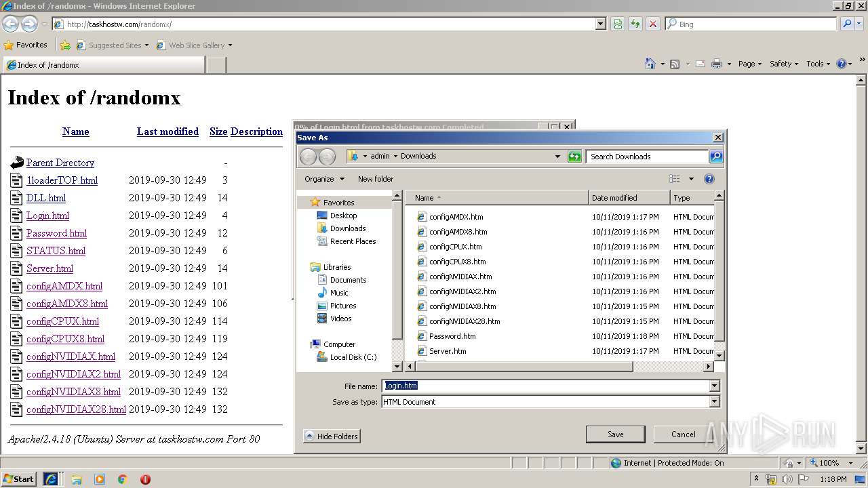Expand the address bar URL dropdown

[x=600, y=24]
